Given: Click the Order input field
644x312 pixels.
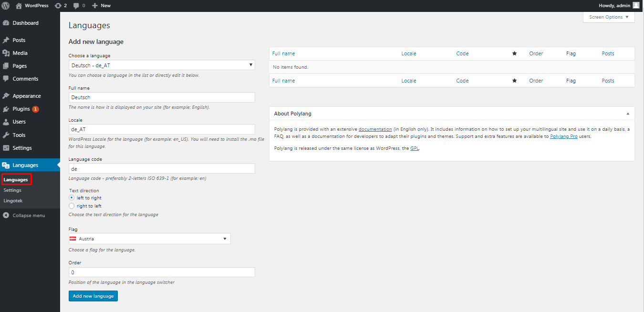Looking at the screenshot, I should point(162,272).
